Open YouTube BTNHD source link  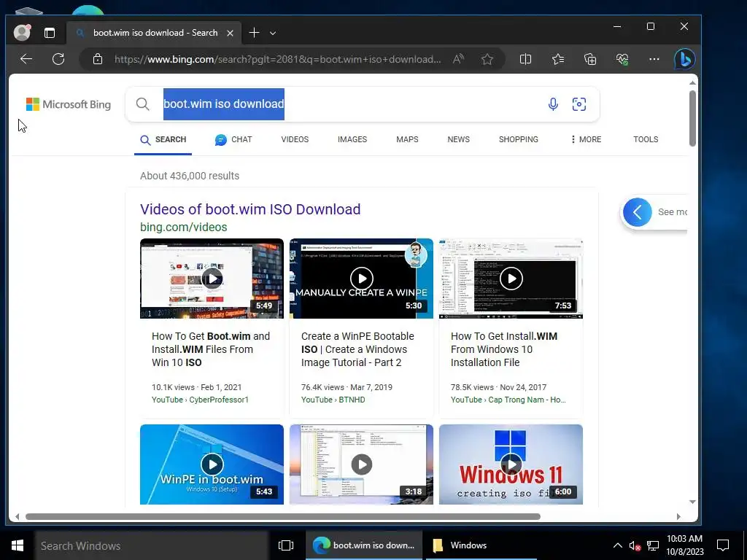point(333,400)
